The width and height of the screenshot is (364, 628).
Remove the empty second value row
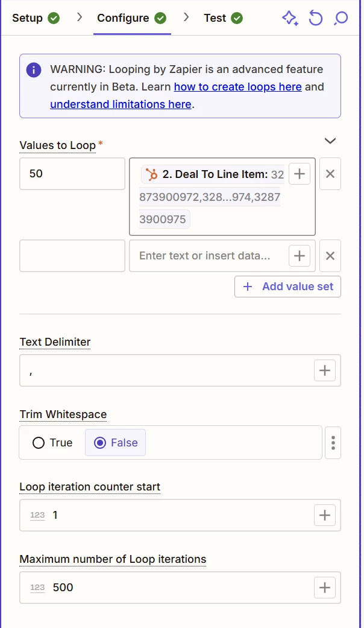[330, 256]
